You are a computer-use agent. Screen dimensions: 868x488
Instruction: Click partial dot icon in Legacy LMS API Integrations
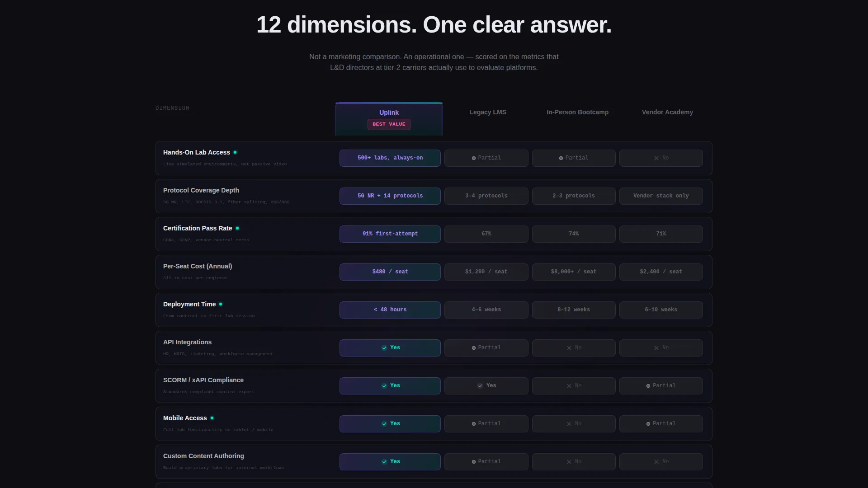[474, 348]
